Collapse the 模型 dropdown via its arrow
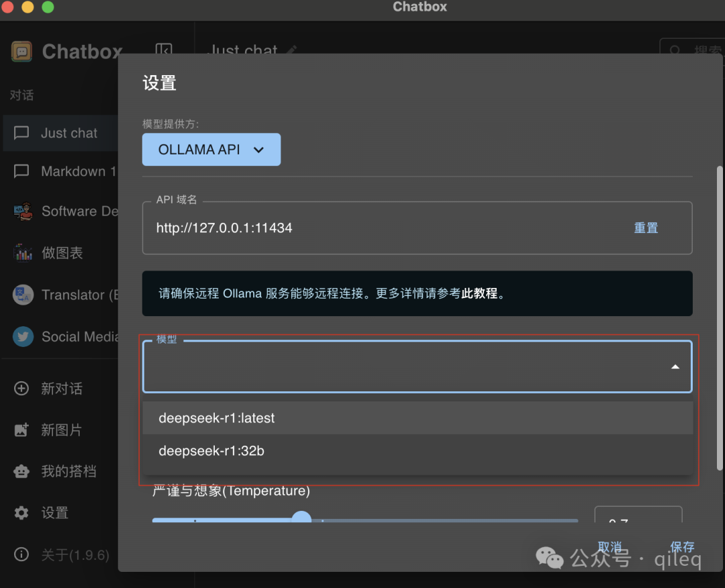The width and height of the screenshot is (725, 588). click(675, 367)
